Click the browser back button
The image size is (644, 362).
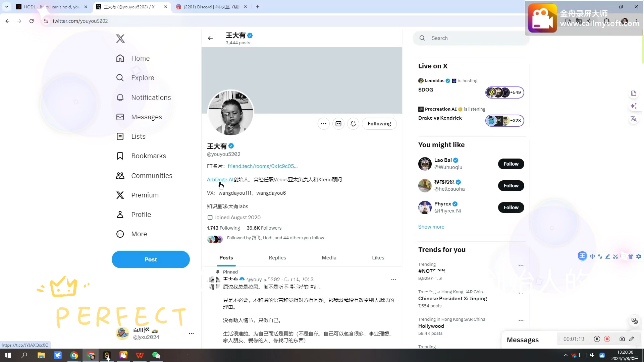(x=7, y=21)
